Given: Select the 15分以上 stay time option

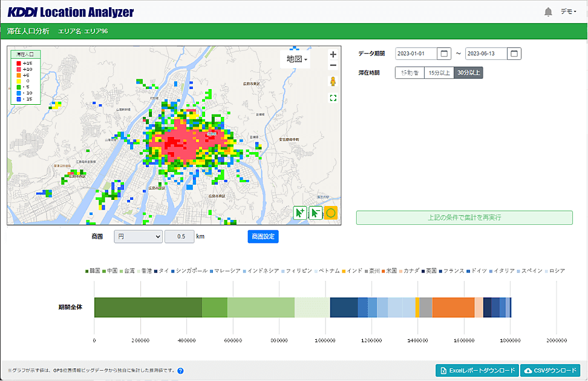Looking at the screenshot, I should point(439,73).
